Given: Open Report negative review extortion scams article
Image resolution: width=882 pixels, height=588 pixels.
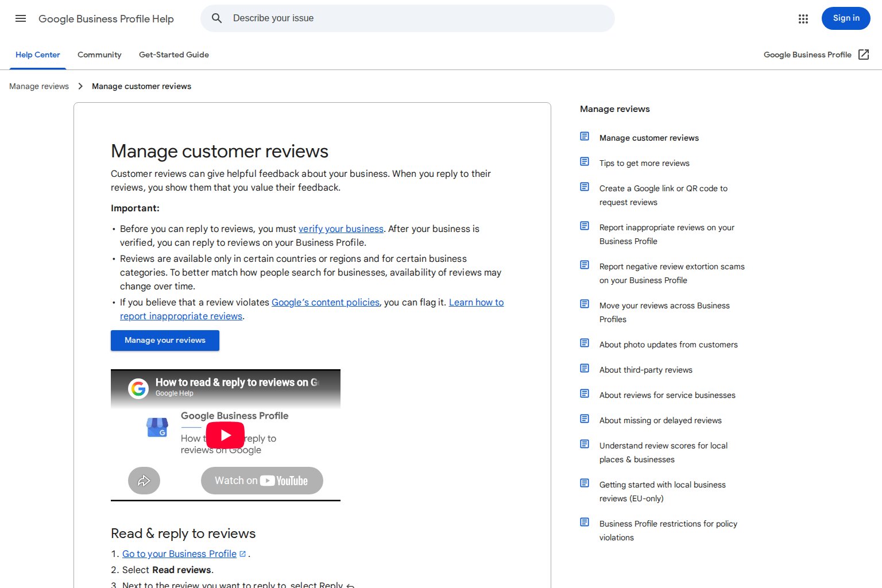Looking at the screenshot, I should click(x=672, y=273).
